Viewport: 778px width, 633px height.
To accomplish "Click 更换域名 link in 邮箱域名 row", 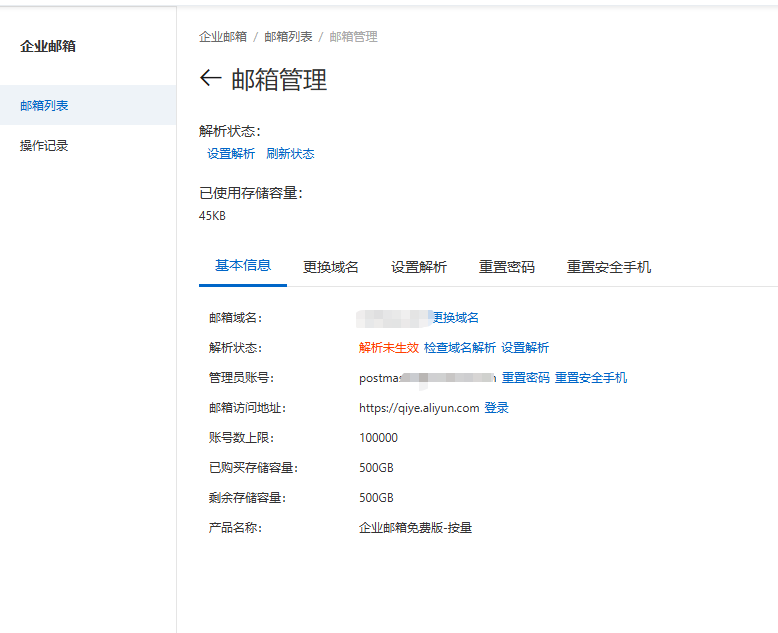I will click(455, 318).
